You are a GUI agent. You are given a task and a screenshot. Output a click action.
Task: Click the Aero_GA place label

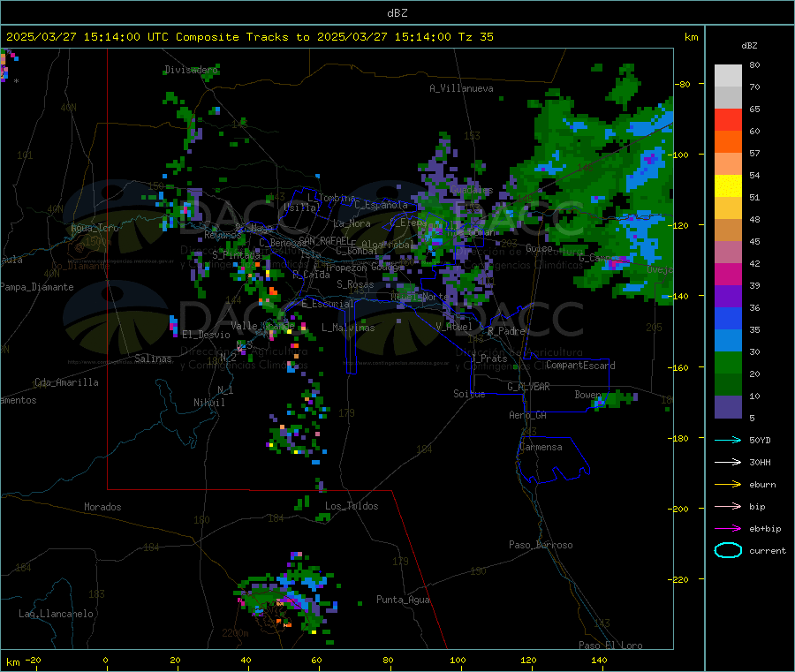527,415
